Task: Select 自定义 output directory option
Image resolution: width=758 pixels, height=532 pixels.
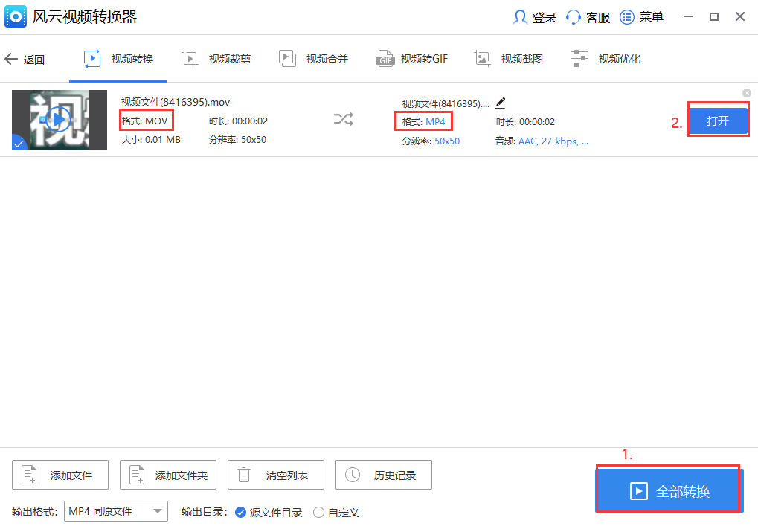Action: (336, 513)
